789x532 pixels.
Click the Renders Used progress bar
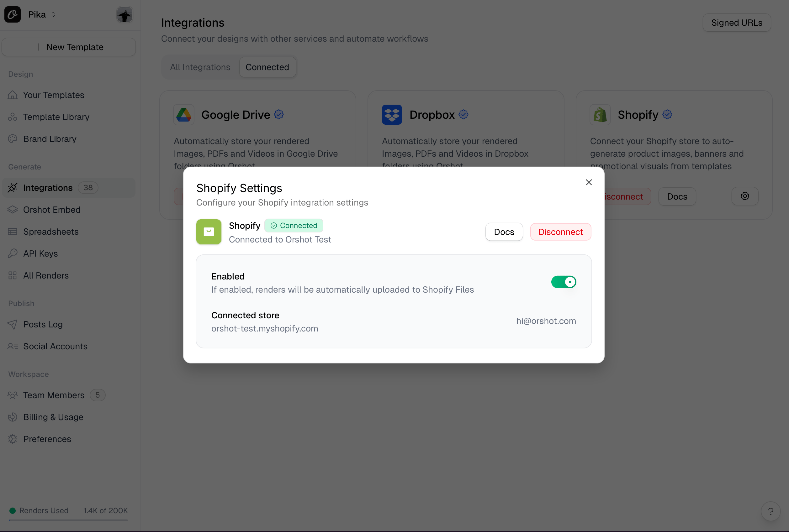[x=69, y=520]
